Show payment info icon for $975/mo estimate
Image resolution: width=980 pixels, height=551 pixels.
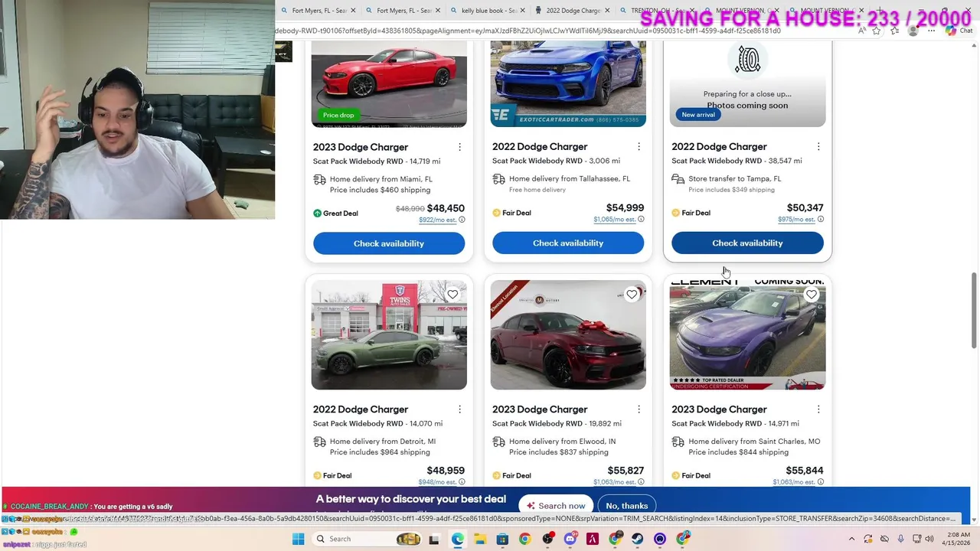click(820, 219)
